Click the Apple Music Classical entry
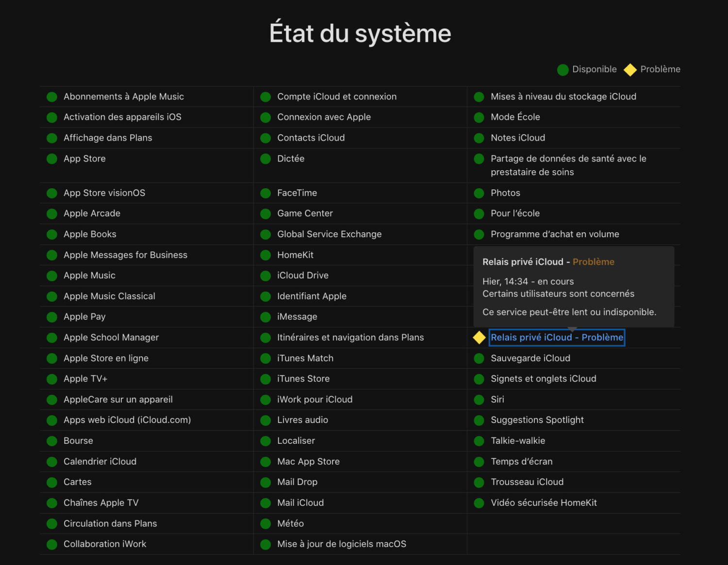 click(109, 296)
